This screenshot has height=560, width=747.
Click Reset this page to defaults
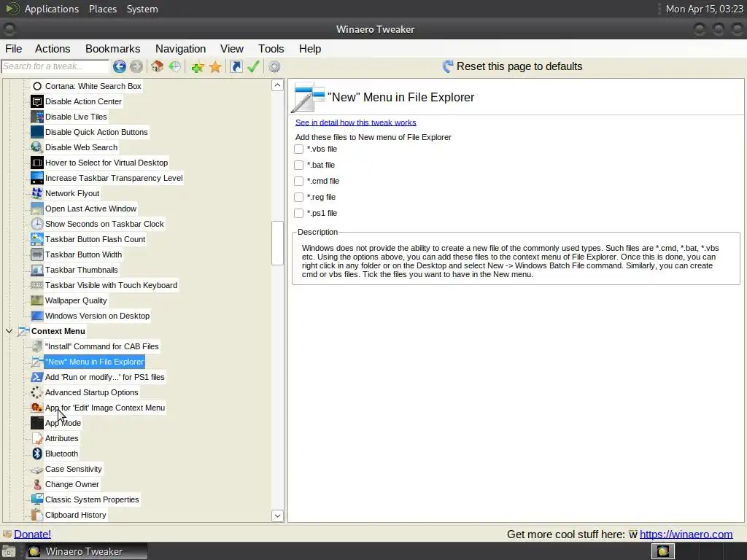[513, 66]
